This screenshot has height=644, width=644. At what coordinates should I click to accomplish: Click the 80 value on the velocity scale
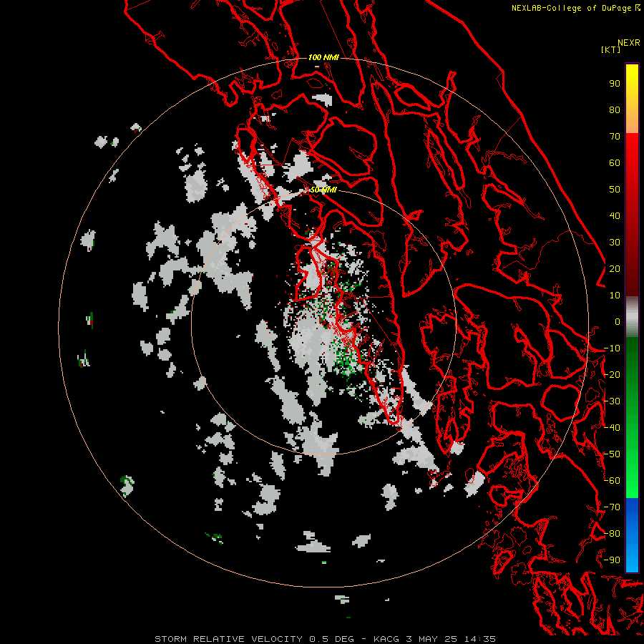[x=615, y=110]
